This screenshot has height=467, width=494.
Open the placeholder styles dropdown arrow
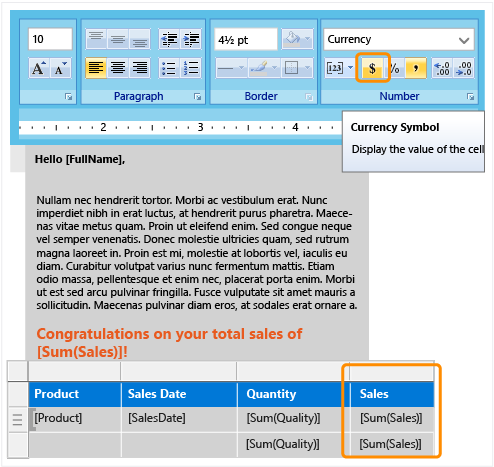click(350, 68)
